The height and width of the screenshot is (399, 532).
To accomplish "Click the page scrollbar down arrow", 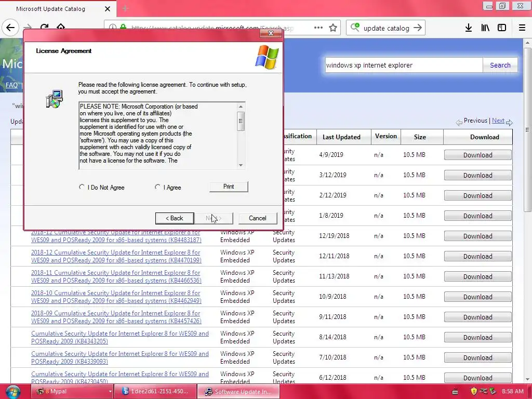I will 527,379.
